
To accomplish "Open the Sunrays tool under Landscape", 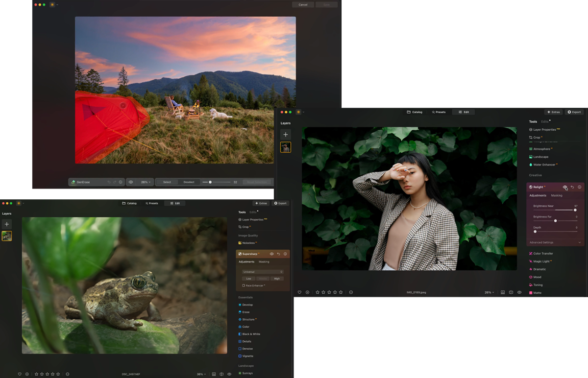I will (x=248, y=373).
